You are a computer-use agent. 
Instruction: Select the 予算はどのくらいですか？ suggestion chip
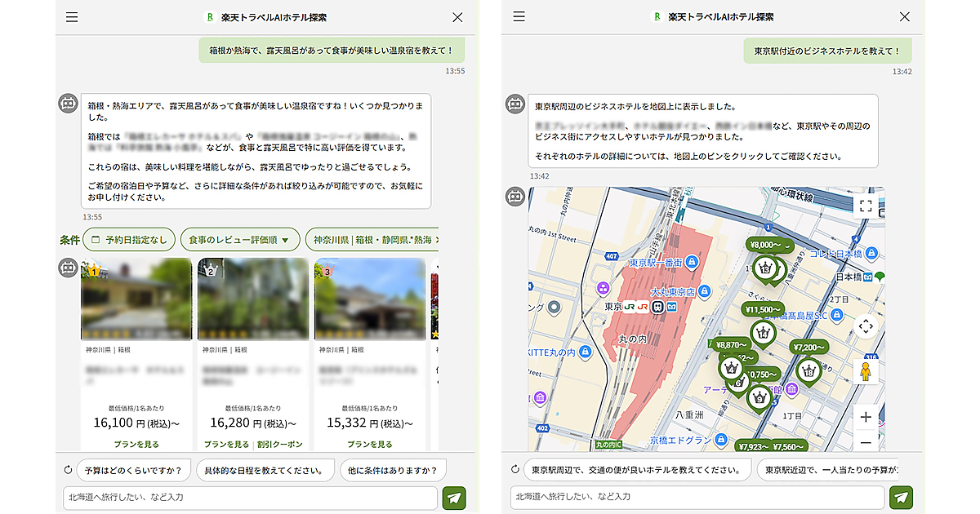[x=134, y=471]
